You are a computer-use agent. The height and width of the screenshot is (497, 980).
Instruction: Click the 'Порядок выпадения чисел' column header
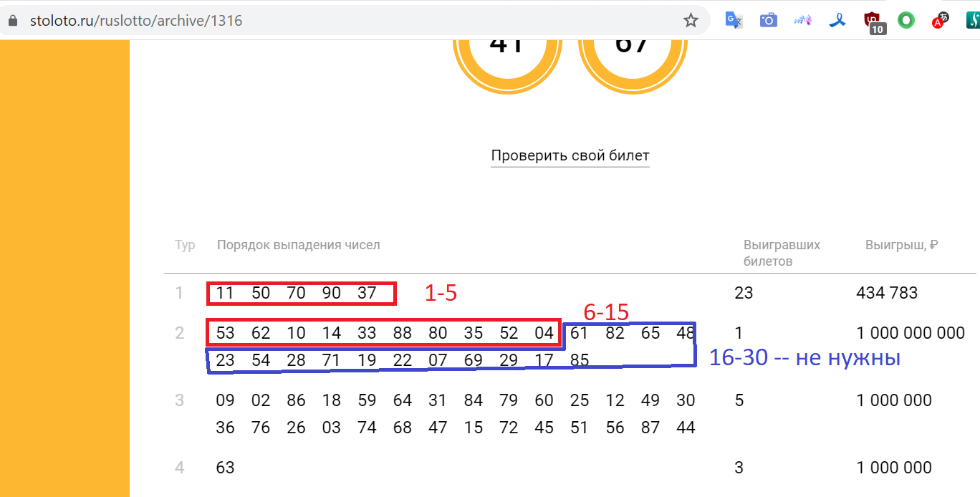(x=298, y=245)
